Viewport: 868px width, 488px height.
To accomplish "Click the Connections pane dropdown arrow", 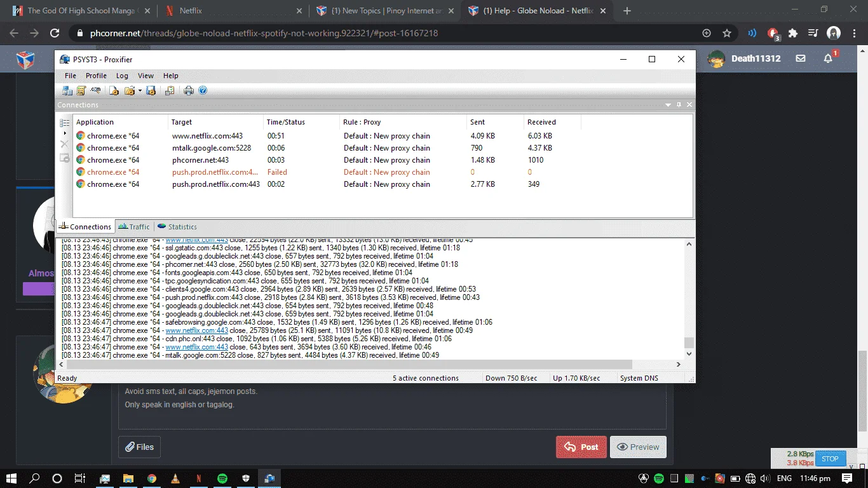I will 668,105.
